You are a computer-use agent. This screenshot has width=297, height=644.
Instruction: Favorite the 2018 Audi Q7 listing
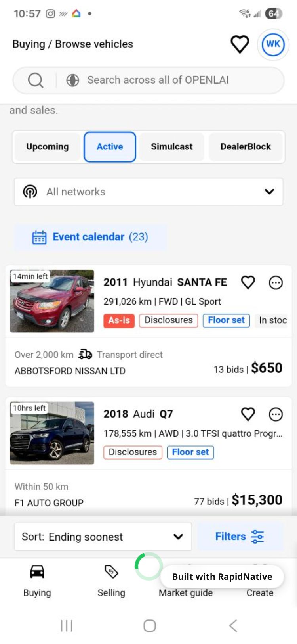(x=248, y=414)
